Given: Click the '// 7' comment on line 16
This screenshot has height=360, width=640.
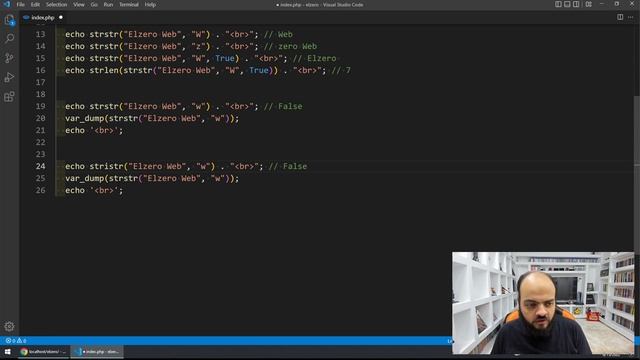Looking at the screenshot, I should pyautogui.click(x=341, y=70).
